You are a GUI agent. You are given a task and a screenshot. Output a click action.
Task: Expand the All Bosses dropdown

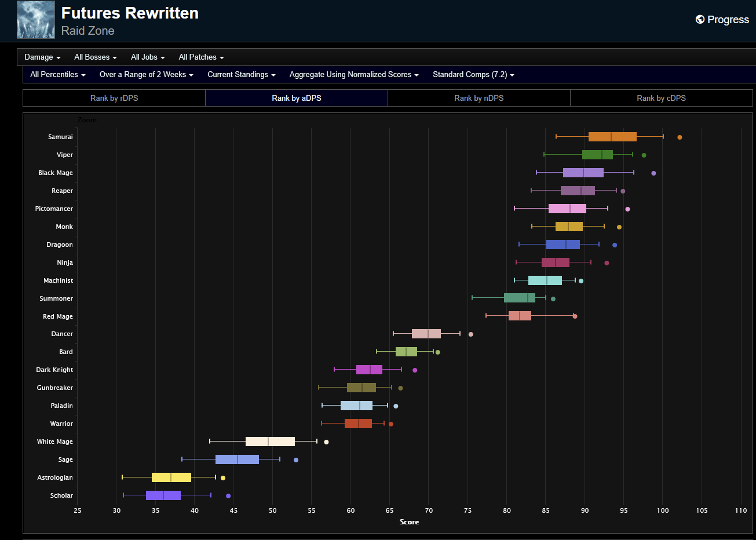click(x=96, y=57)
